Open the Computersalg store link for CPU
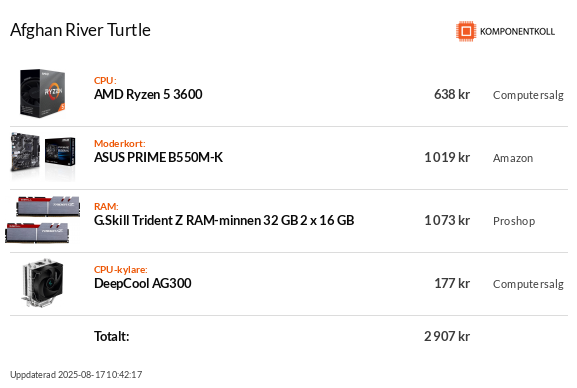Screen dimensions: 577x388 coord(528,95)
